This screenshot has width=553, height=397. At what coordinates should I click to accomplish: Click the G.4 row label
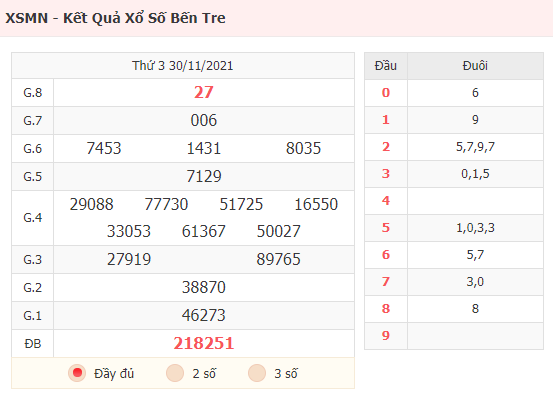coord(33,218)
